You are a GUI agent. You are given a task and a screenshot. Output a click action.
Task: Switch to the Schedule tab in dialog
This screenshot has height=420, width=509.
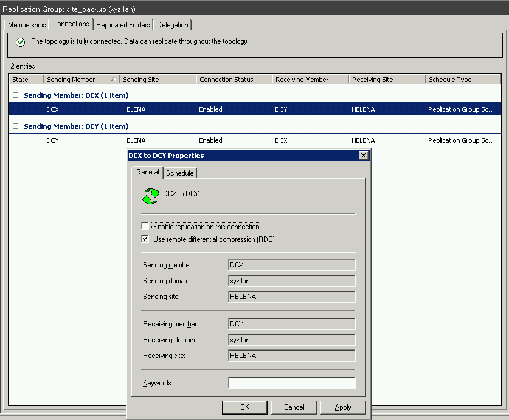coord(180,173)
